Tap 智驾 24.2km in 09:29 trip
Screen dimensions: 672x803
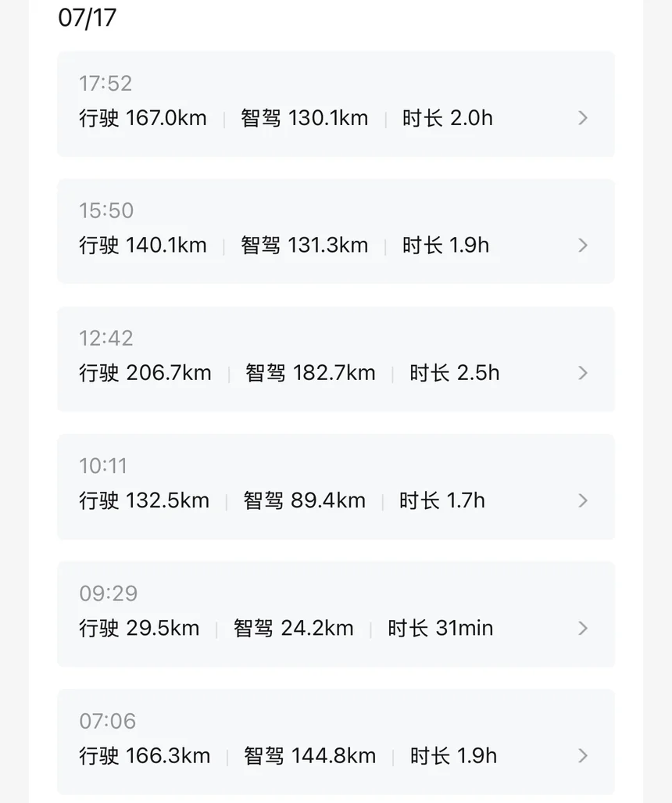click(x=293, y=629)
